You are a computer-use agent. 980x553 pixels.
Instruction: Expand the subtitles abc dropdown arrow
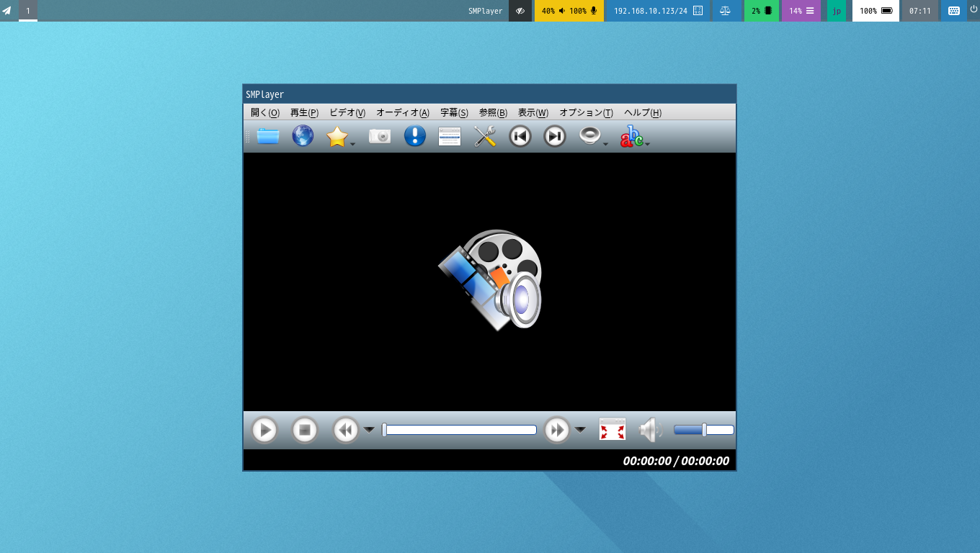(648, 145)
